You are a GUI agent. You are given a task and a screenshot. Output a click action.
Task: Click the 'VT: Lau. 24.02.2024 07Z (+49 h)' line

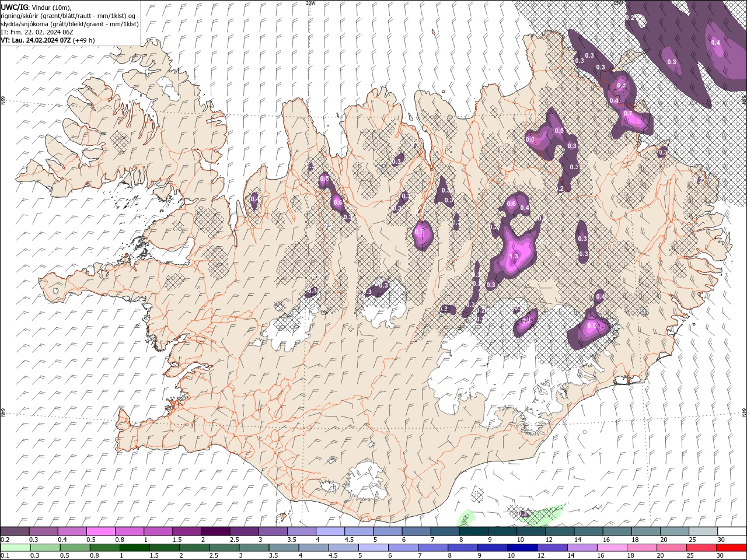tap(48, 40)
